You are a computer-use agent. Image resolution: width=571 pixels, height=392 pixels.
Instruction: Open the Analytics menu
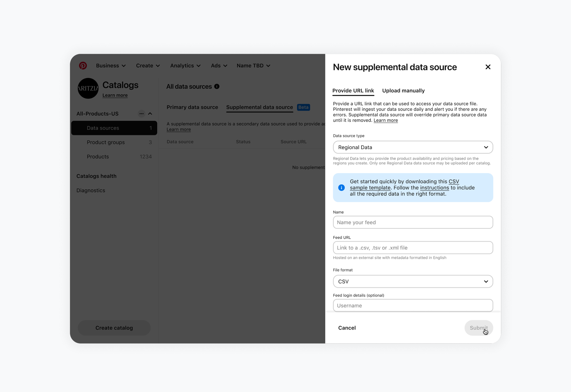click(x=185, y=66)
